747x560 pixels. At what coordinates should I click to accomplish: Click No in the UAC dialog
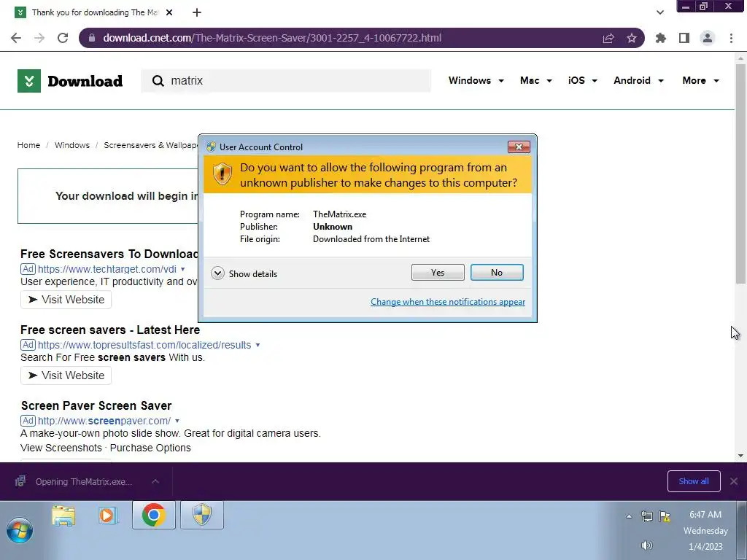[497, 273]
